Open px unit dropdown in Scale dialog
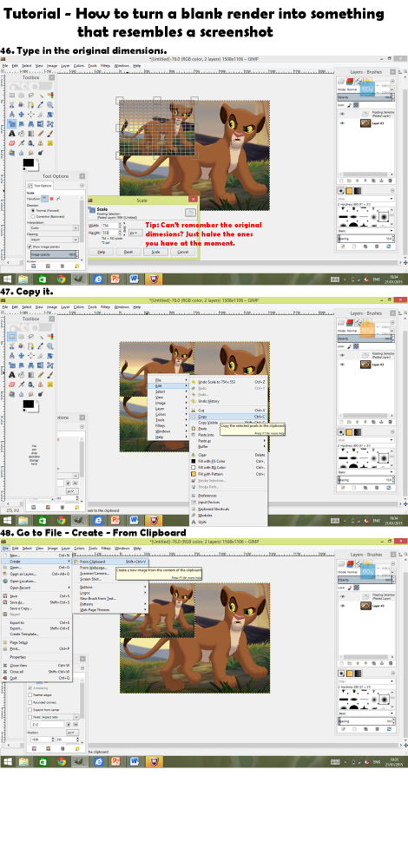This screenshot has height=868, width=408. [135, 233]
